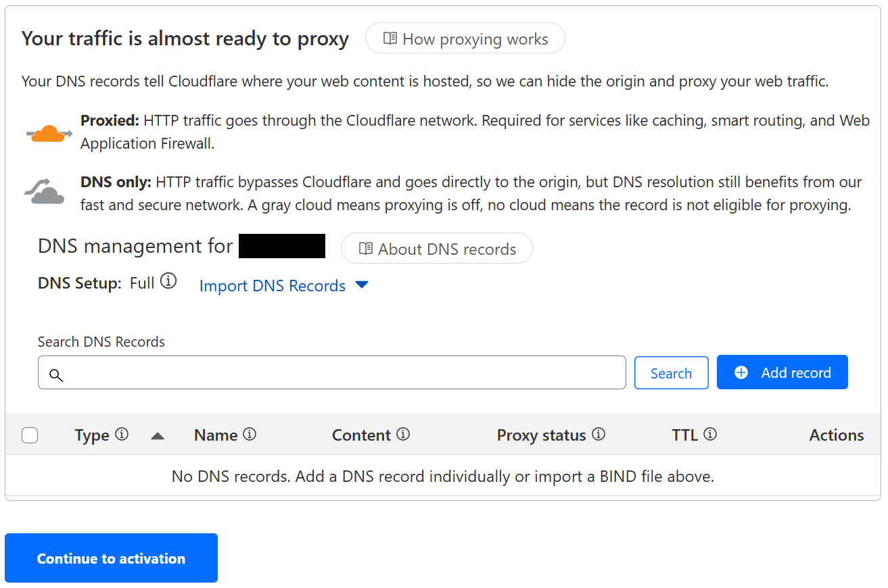Image resolution: width=888 pixels, height=588 pixels.
Task: Click the book icon in How proxying works
Action: click(x=389, y=39)
